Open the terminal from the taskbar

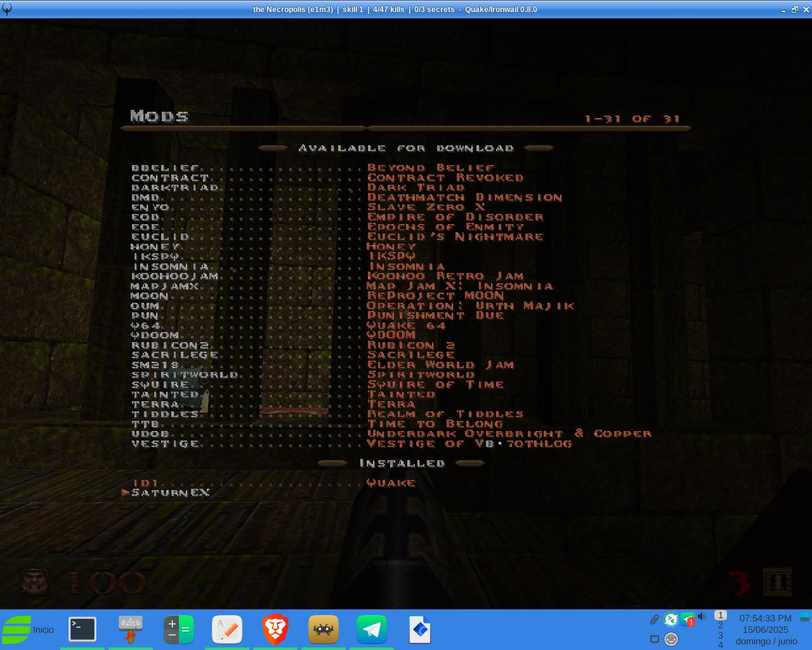82,630
